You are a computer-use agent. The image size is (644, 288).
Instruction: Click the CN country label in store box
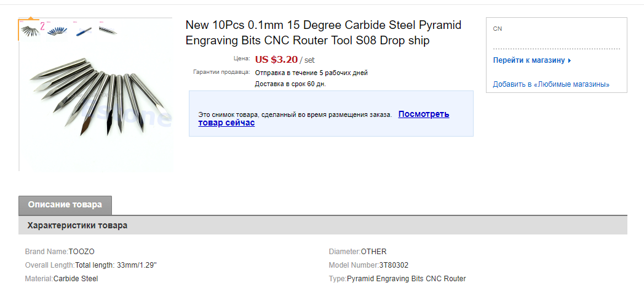click(x=498, y=29)
